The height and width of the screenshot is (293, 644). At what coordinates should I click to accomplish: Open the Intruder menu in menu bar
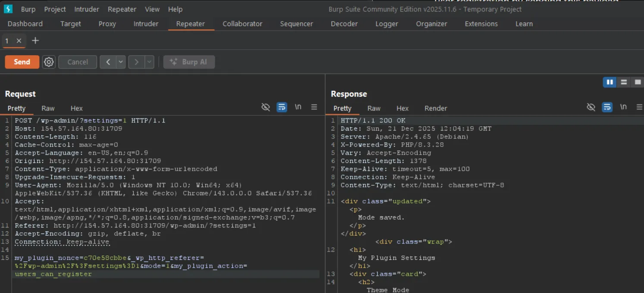[87, 9]
